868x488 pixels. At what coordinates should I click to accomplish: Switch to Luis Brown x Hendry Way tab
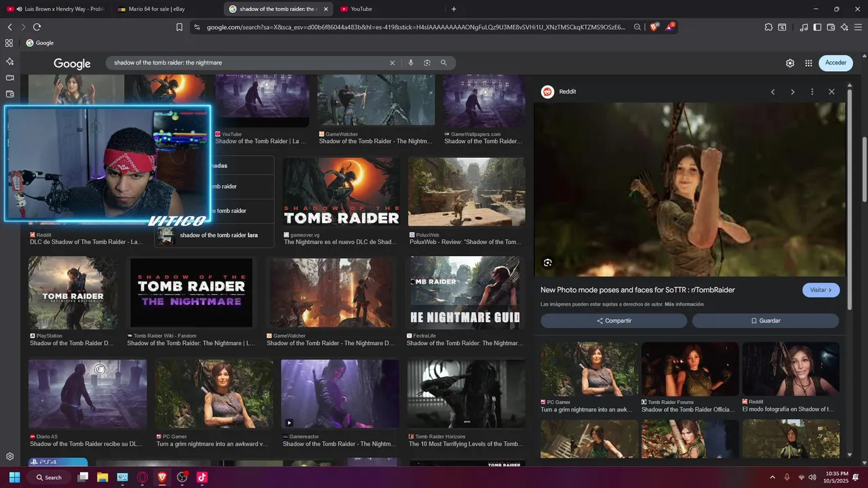[x=56, y=9]
